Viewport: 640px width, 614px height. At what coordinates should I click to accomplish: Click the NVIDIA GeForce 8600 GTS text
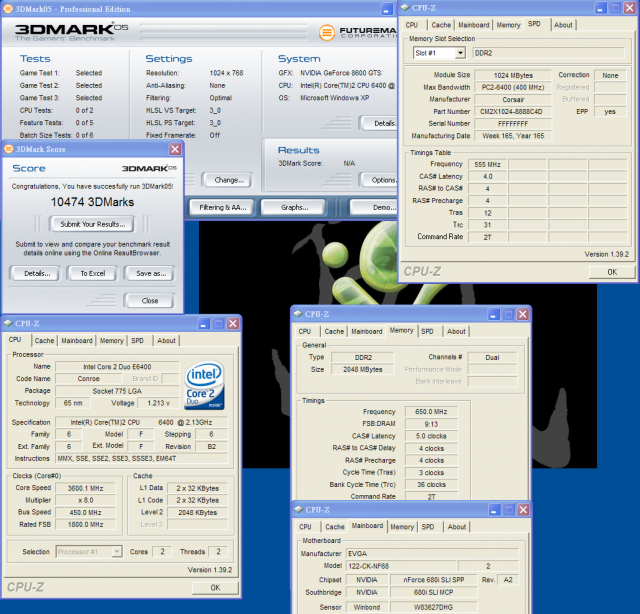341,73
